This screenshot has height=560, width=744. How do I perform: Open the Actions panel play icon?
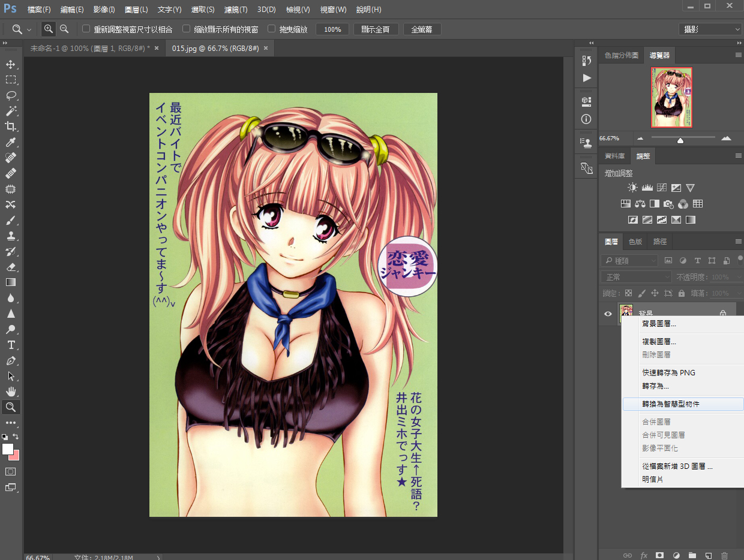coord(587,78)
